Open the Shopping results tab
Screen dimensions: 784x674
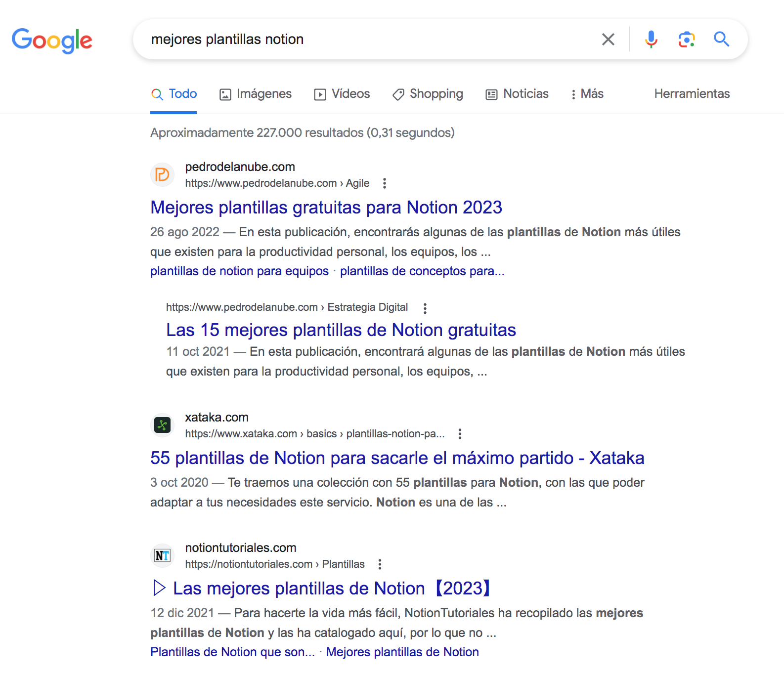428,94
